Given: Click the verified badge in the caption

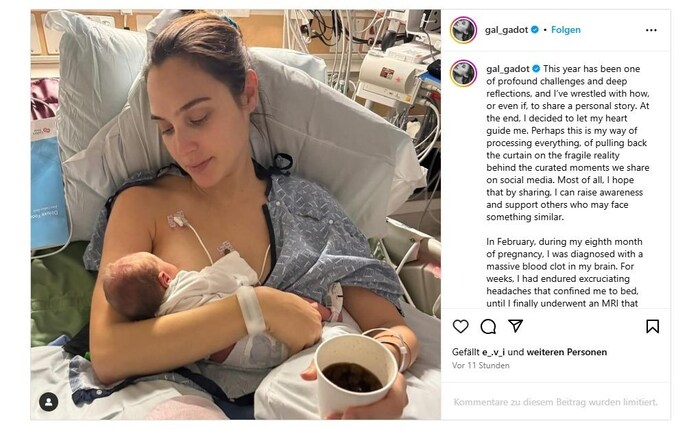Looking at the screenshot, I should coord(536,69).
